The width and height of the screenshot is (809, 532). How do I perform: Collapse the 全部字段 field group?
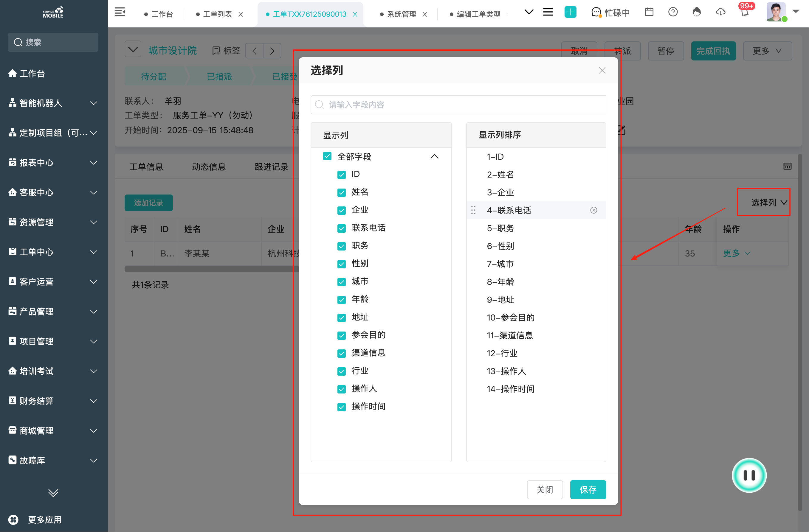pyautogui.click(x=434, y=157)
